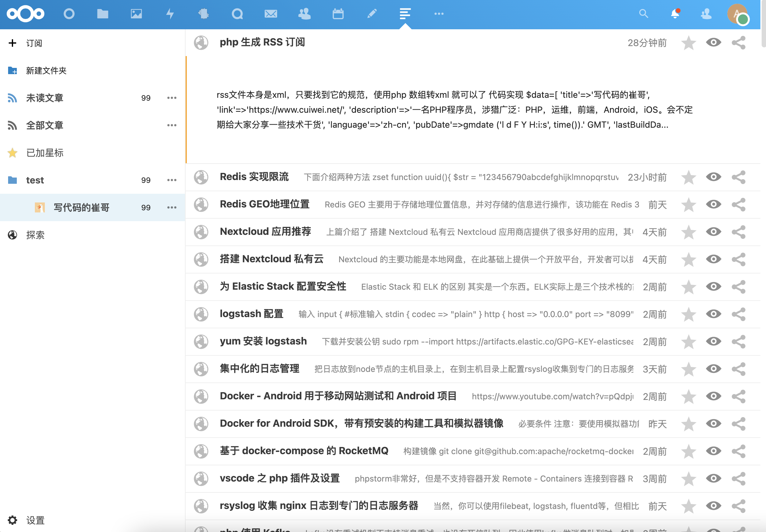Share the Nextcloud 应用推荐 article
The height and width of the screenshot is (532, 766).
(x=739, y=232)
